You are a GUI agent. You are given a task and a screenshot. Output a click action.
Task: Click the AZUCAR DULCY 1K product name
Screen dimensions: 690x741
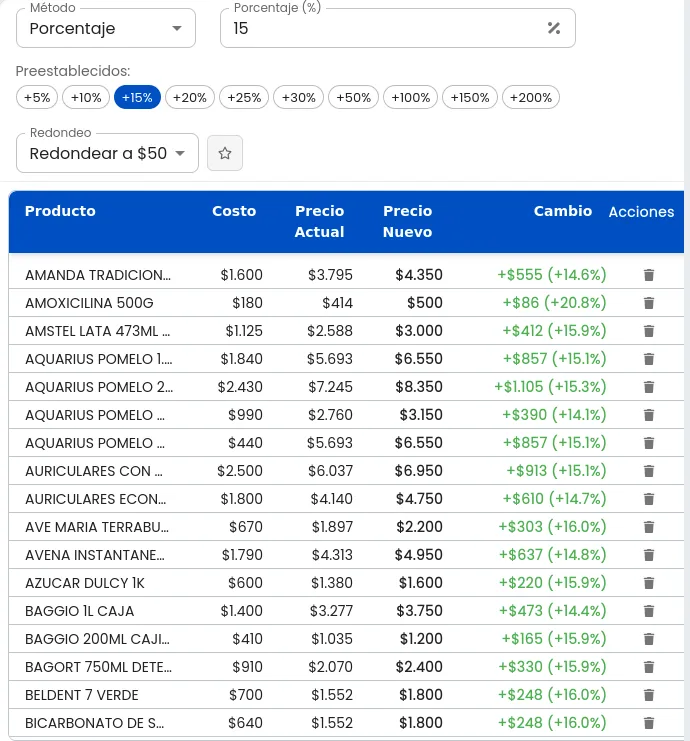click(85, 583)
